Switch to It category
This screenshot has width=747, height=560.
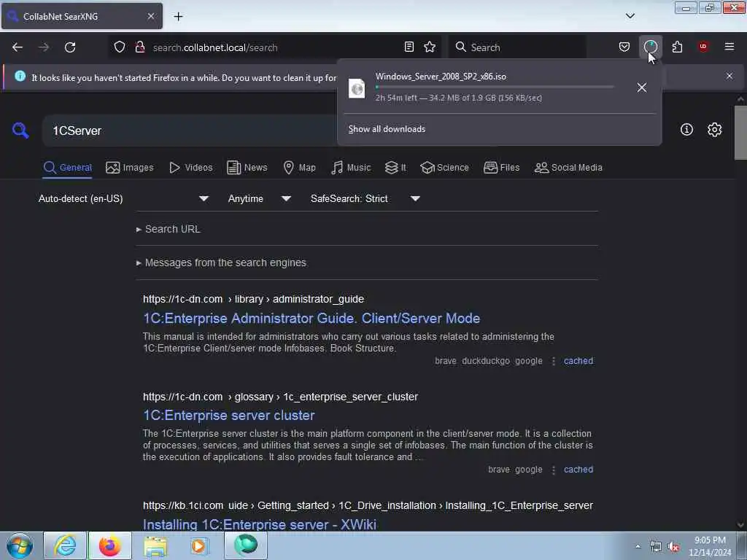(395, 168)
